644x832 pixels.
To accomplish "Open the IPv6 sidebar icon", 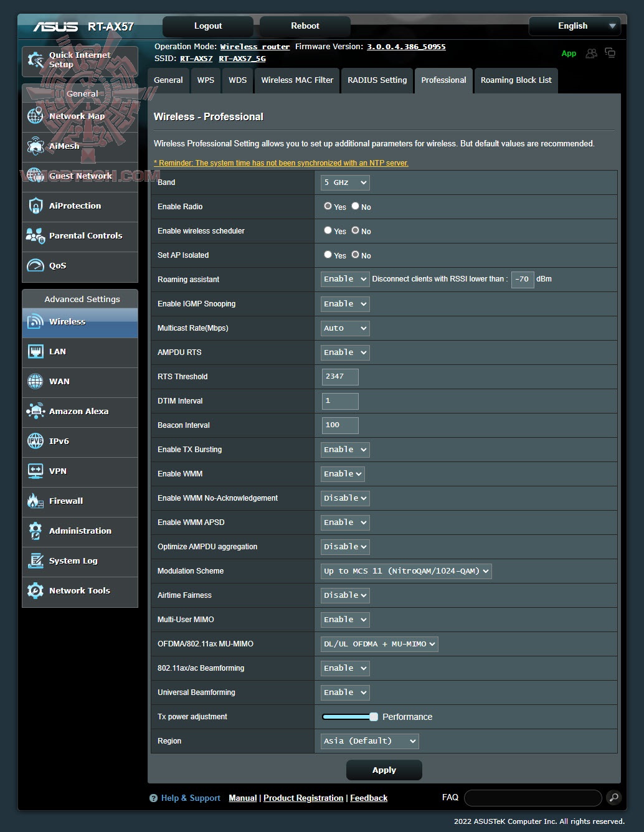I will 36,441.
